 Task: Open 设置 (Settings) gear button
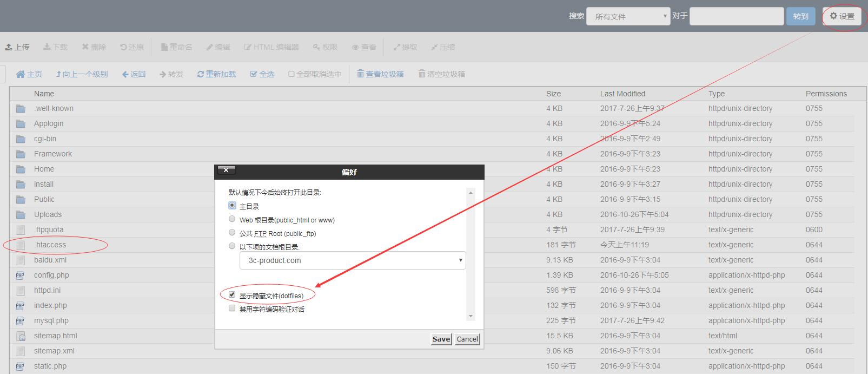point(842,16)
